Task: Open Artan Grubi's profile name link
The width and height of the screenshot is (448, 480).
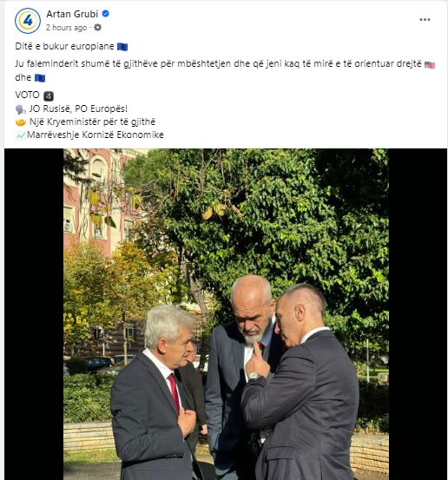Action: pyautogui.click(x=72, y=14)
